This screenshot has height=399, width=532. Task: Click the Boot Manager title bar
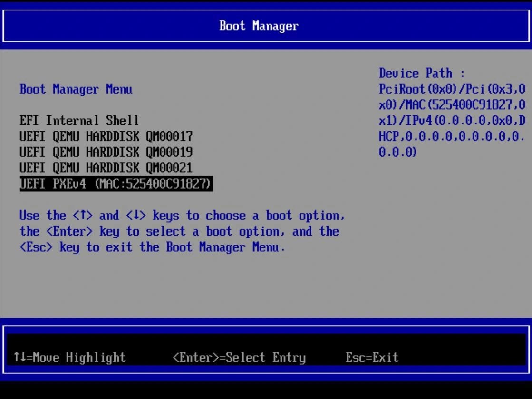click(x=259, y=26)
